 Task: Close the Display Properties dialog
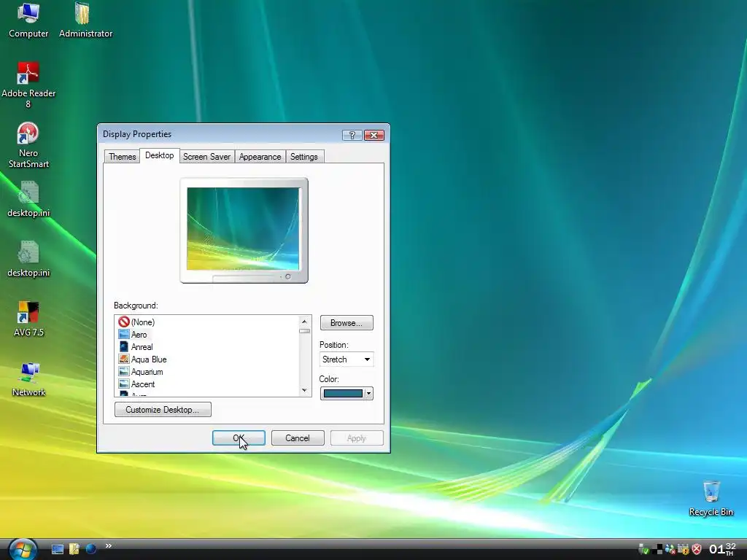point(374,135)
